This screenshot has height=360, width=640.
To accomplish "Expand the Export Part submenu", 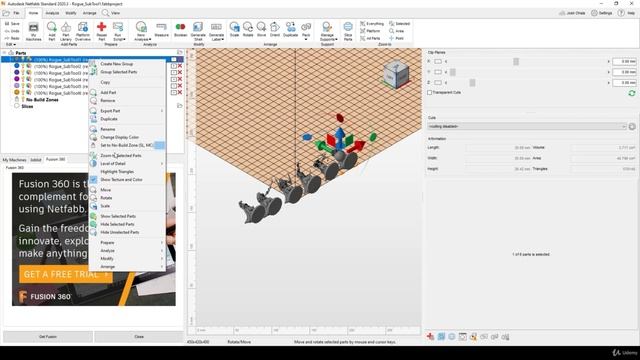I will point(127,111).
